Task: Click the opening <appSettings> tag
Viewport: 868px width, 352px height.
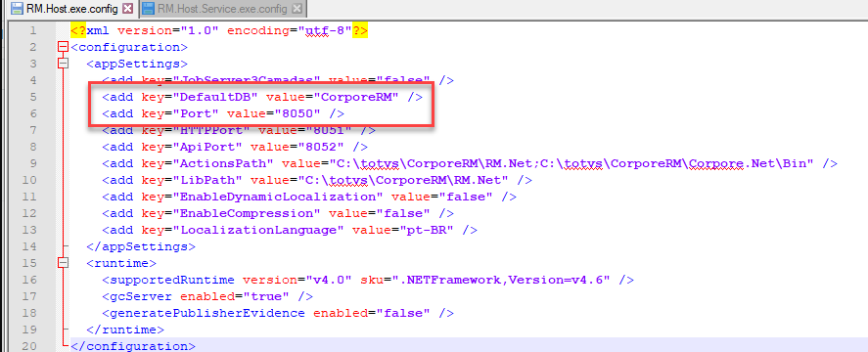Action: click(137, 64)
